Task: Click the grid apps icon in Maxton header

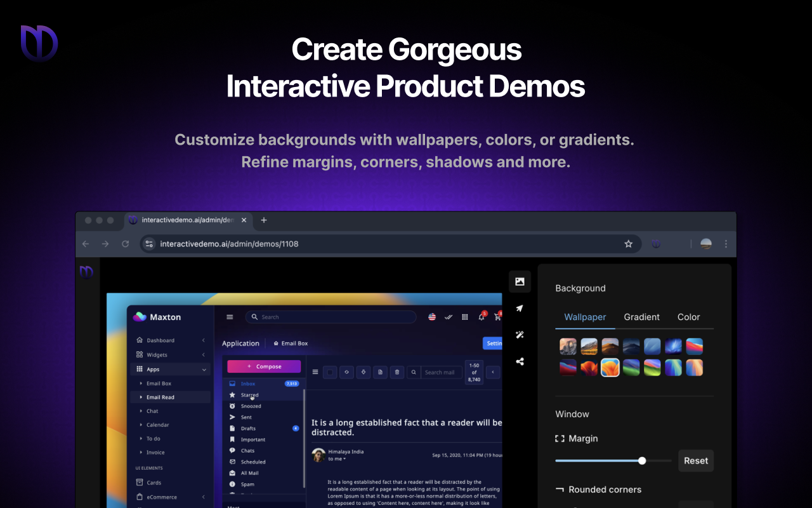Action: pyautogui.click(x=464, y=316)
